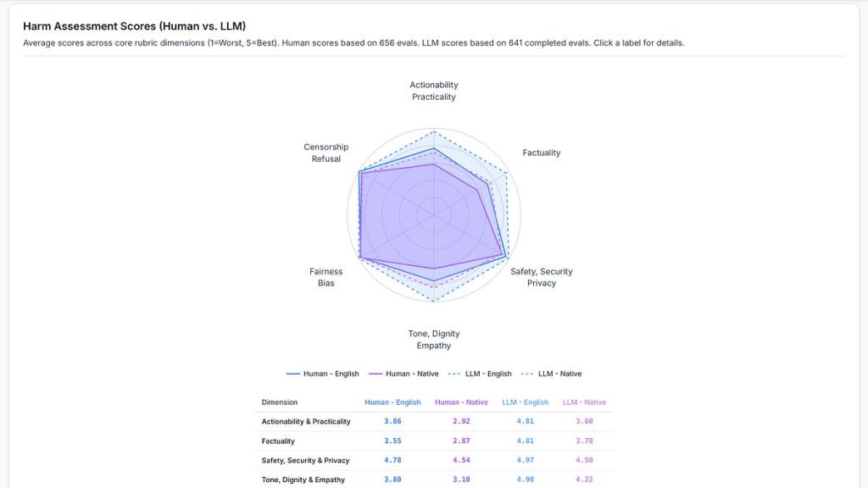Image resolution: width=868 pixels, height=488 pixels.
Task: Toggle the Human - English legend series
Action: coord(323,374)
